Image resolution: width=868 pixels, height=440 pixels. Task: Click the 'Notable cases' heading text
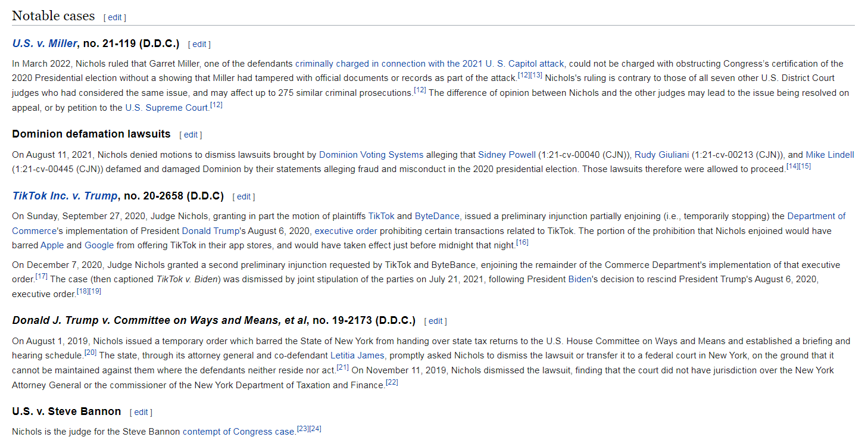click(54, 16)
